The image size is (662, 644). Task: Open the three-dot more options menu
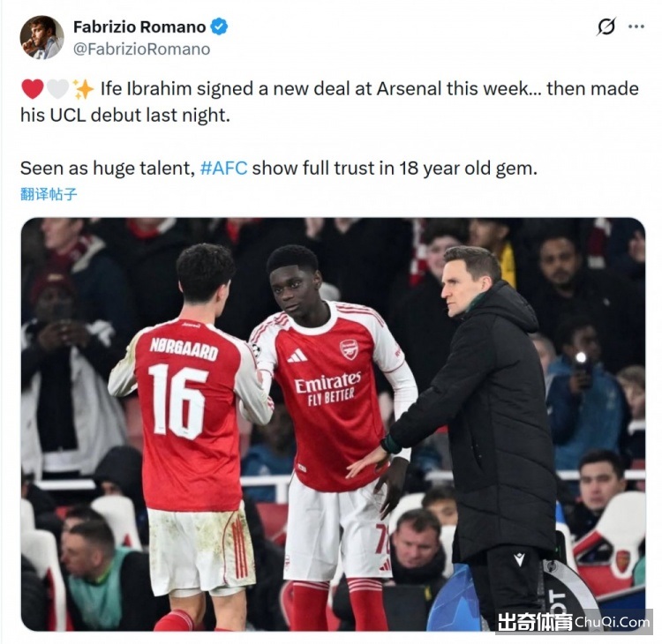636,26
